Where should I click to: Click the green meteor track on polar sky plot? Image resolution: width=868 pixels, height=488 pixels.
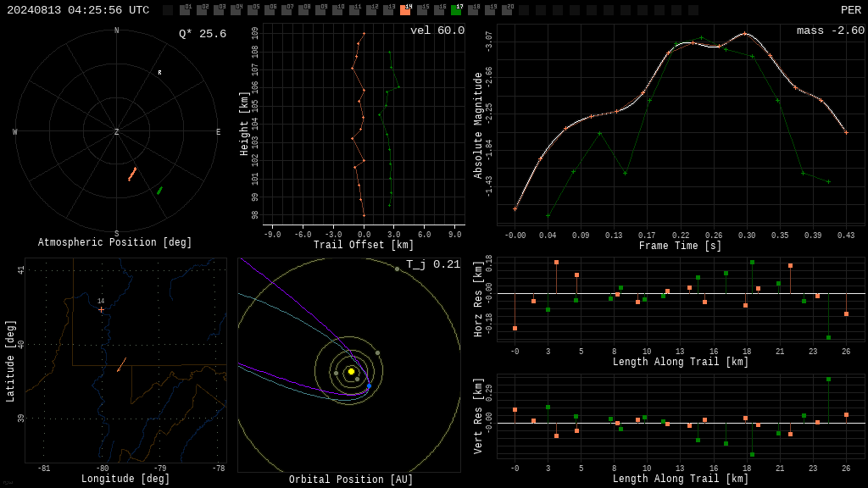[159, 191]
